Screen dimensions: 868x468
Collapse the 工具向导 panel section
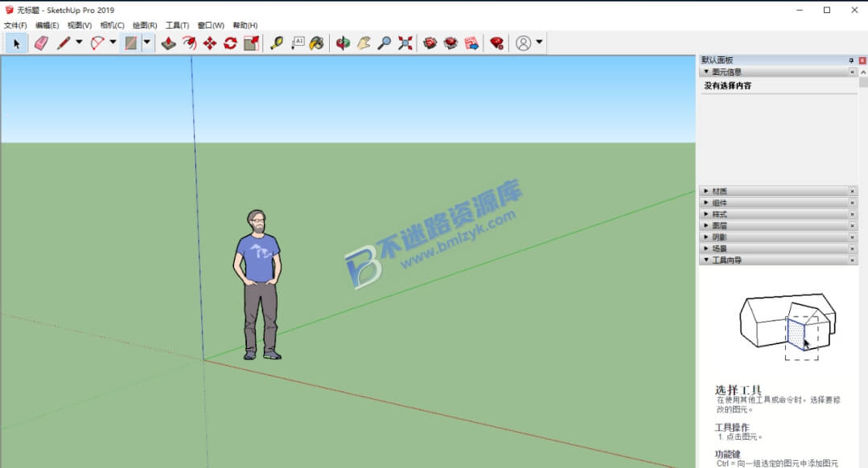(x=706, y=260)
